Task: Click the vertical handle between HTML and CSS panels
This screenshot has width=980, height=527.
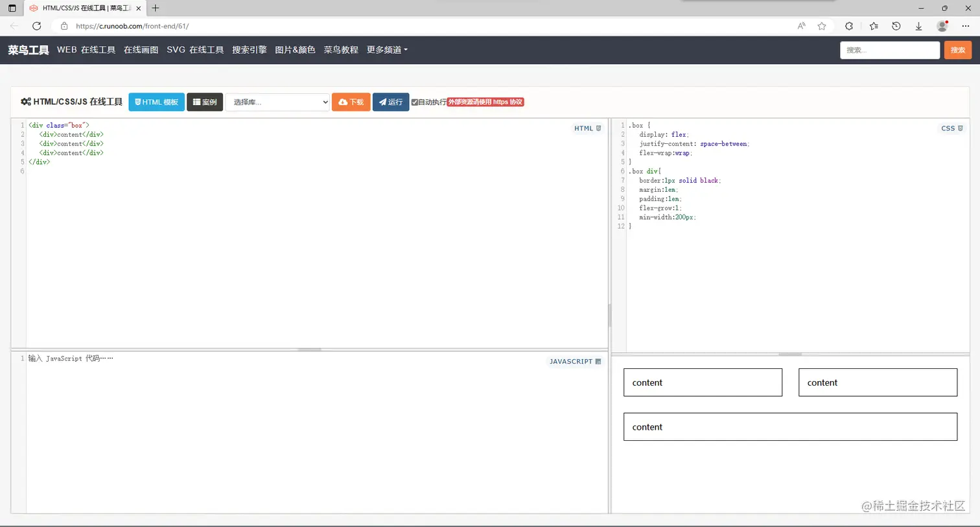Action: click(x=609, y=316)
